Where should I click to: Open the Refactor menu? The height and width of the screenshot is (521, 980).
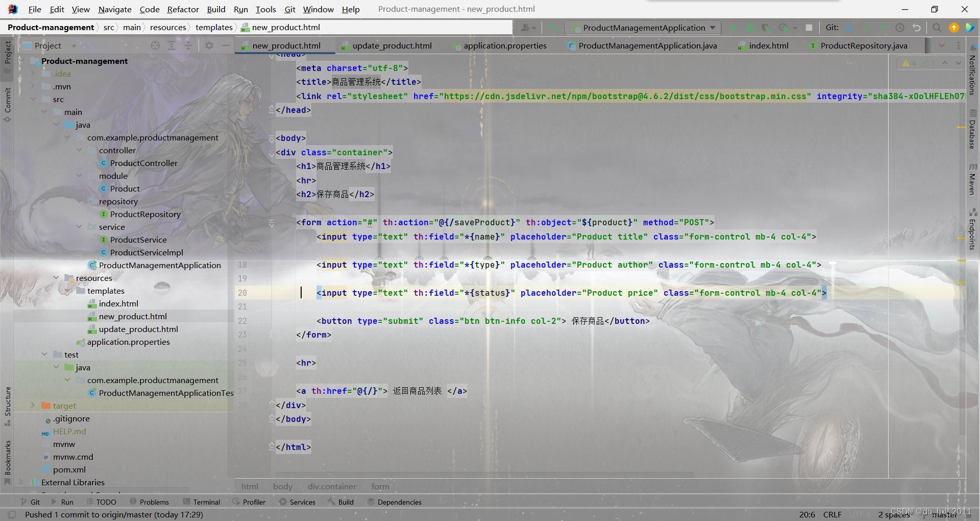[183, 9]
